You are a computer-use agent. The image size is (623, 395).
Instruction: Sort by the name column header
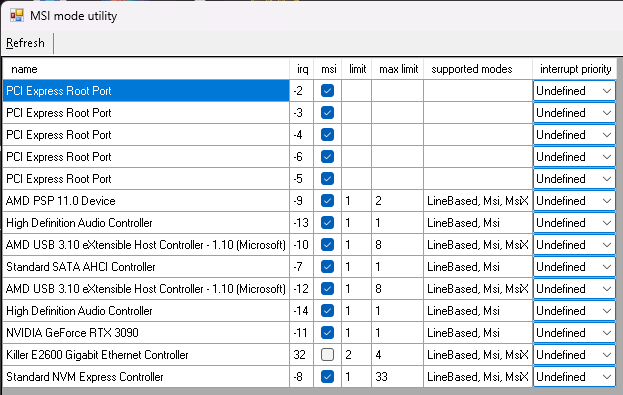coord(146,69)
